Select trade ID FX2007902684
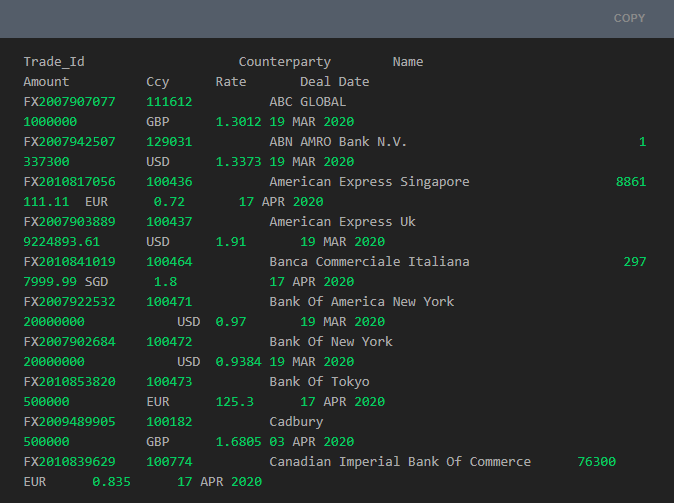The image size is (674, 503). (69, 342)
